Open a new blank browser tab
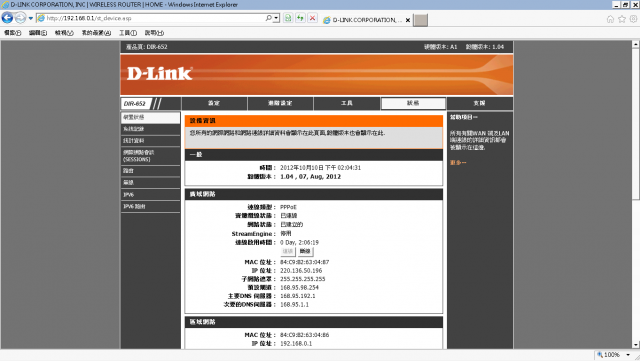 click(x=420, y=20)
